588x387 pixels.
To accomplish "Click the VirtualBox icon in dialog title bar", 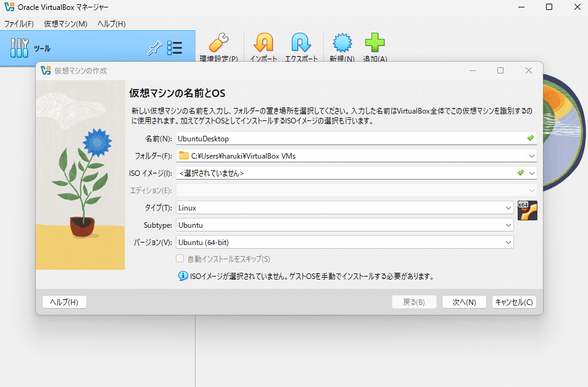I will [46, 70].
